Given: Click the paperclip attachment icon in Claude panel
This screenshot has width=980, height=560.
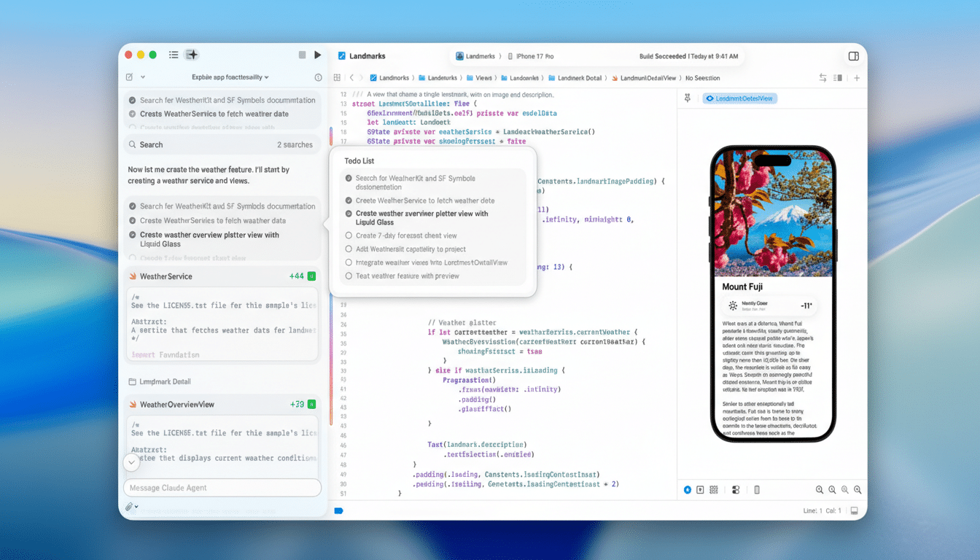Looking at the screenshot, I should click(129, 506).
